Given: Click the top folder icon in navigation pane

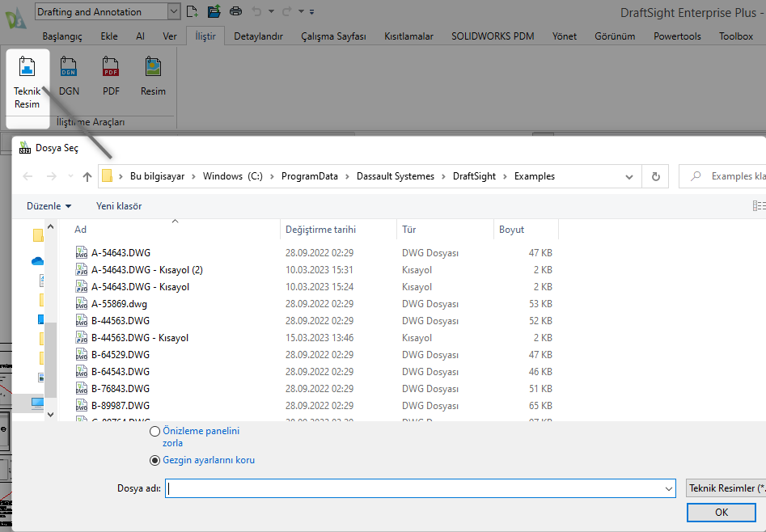Looking at the screenshot, I should [38, 235].
